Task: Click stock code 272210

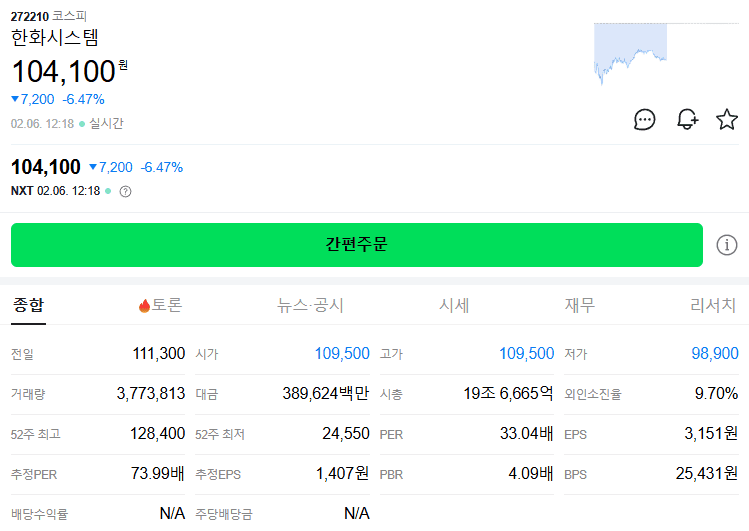Action: click(30, 16)
